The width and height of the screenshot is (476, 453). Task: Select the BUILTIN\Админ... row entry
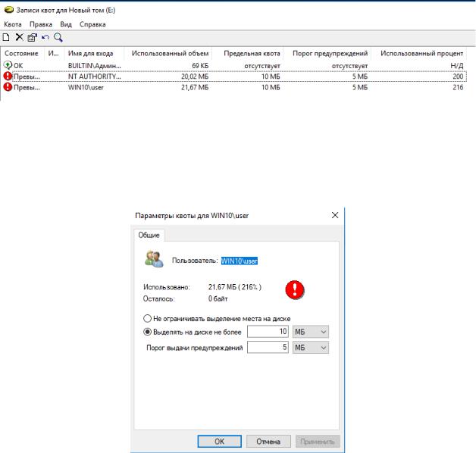click(95, 66)
